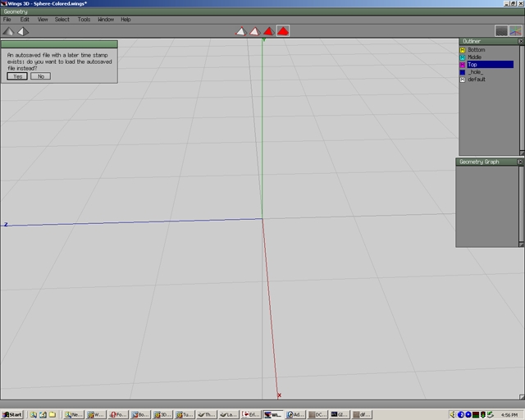Select Bottom material in Outliner

pyautogui.click(x=477, y=49)
